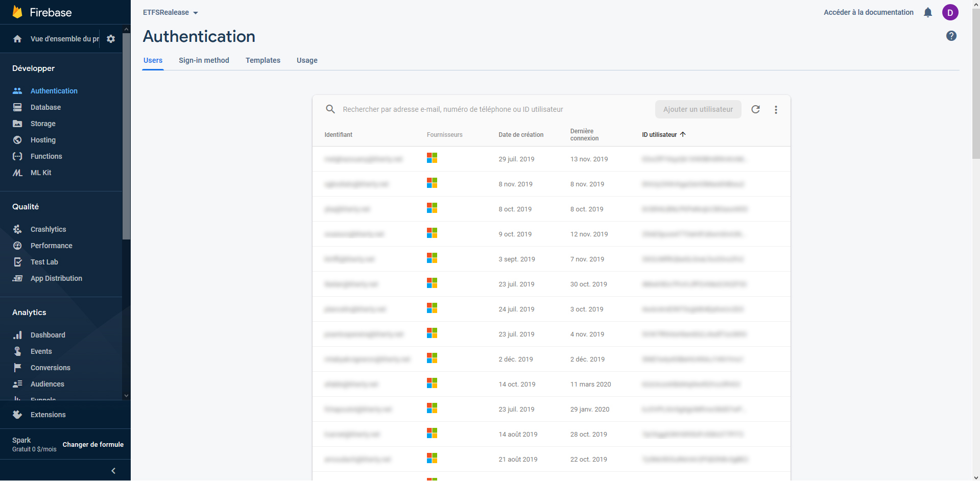Click the Functions brackets icon
This screenshot has height=481, width=980.
tap(17, 156)
